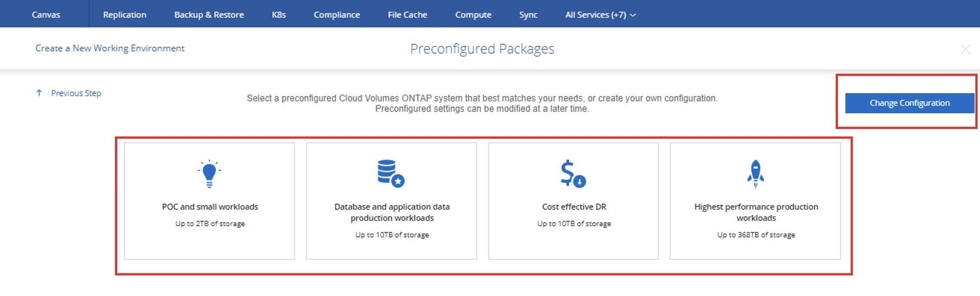Select POC and small workloads package label

click(x=210, y=207)
